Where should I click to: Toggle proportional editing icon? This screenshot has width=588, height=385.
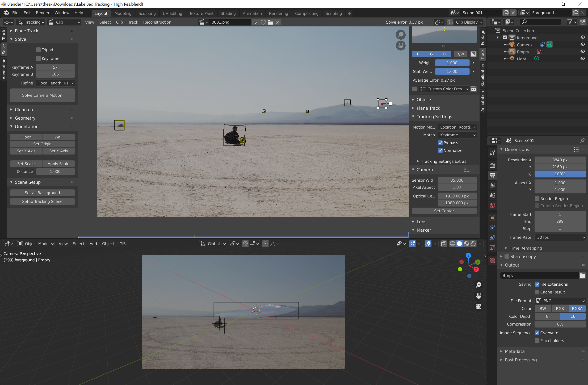coord(265,244)
